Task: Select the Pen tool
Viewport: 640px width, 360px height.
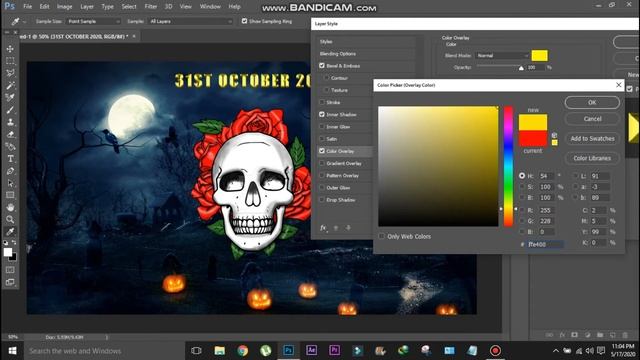Action: [x=10, y=171]
